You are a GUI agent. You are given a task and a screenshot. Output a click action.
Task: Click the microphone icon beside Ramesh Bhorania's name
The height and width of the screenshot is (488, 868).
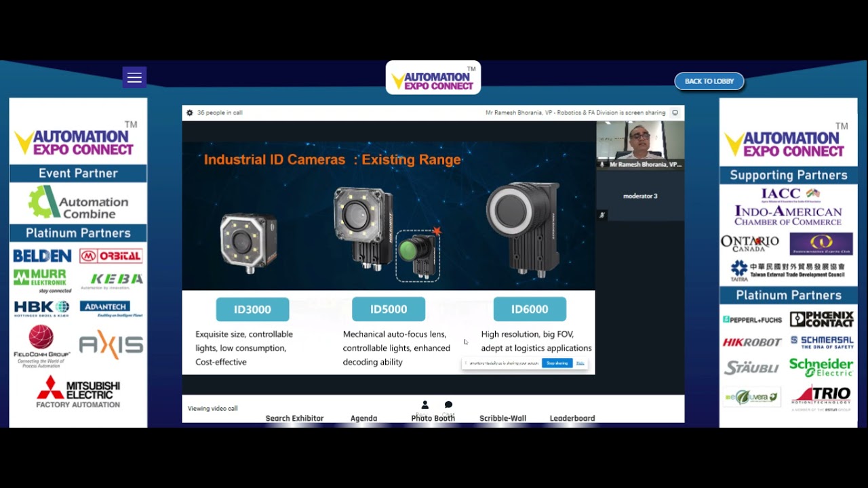tap(602, 165)
